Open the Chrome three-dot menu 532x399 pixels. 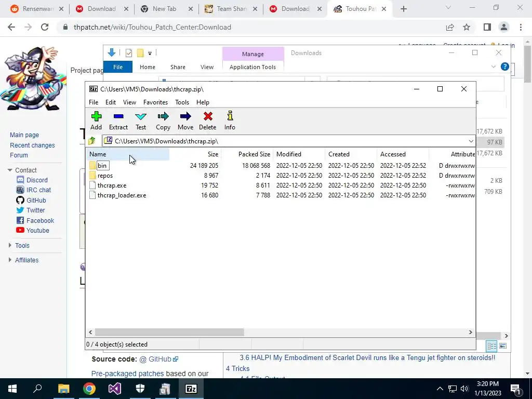(x=521, y=27)
